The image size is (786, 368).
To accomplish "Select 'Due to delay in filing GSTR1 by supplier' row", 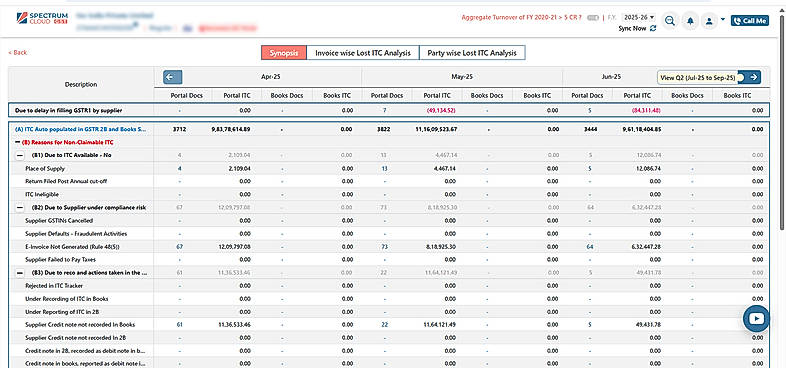I will tap(389, 110).
